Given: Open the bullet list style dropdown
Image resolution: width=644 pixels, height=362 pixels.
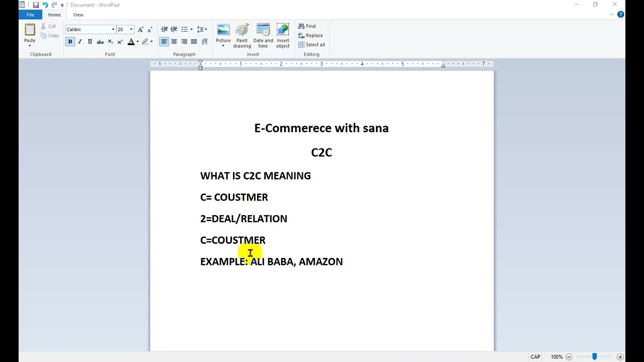Looking at the screenshot, I should tap(191, 29).
